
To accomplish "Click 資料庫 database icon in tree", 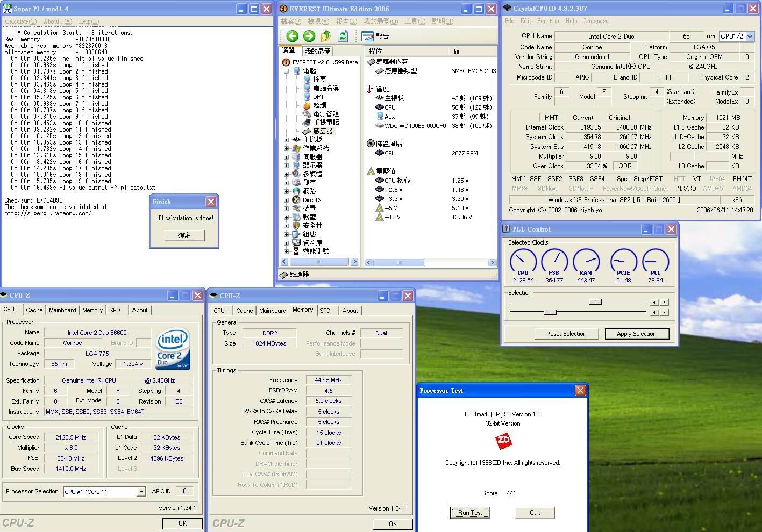I will tap(296, 243).
